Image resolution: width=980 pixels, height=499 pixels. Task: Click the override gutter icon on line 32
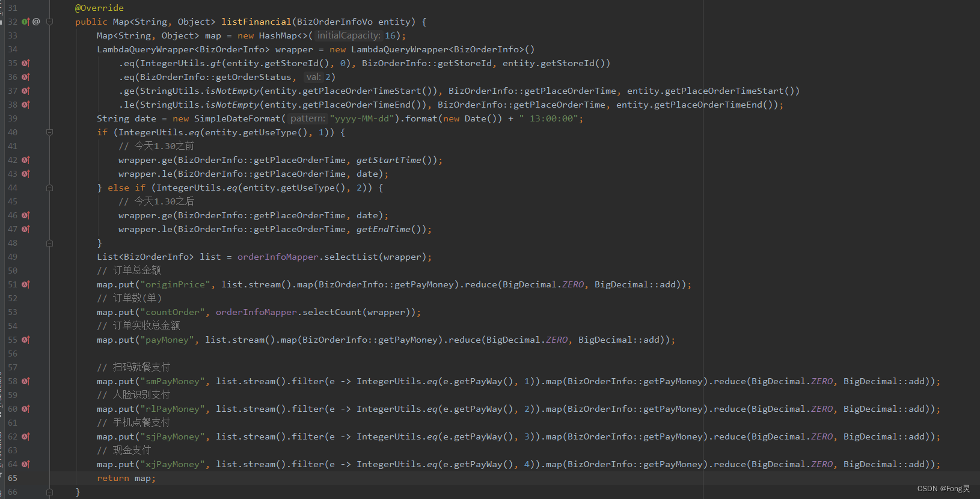click(x=25, y=22)
